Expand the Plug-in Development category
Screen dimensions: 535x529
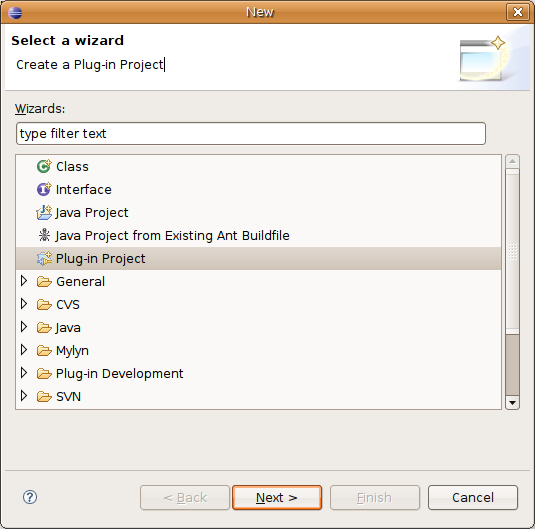(24, 373)
